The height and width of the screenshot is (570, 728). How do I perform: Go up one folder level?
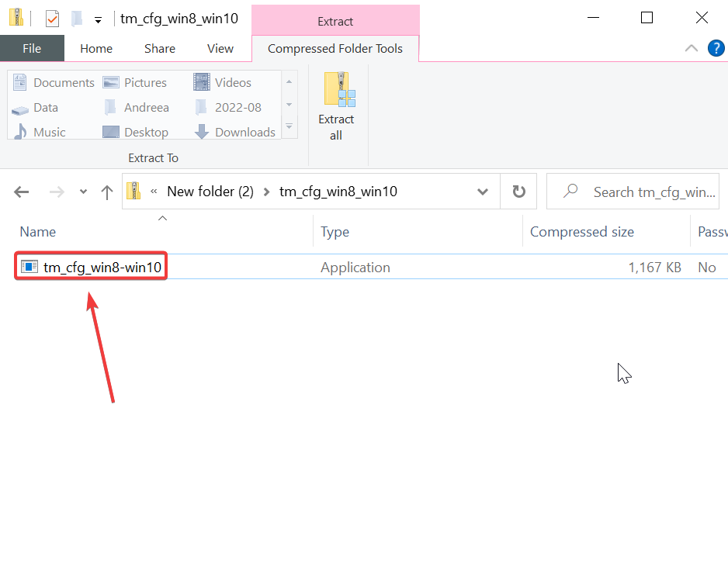[107, 192]
